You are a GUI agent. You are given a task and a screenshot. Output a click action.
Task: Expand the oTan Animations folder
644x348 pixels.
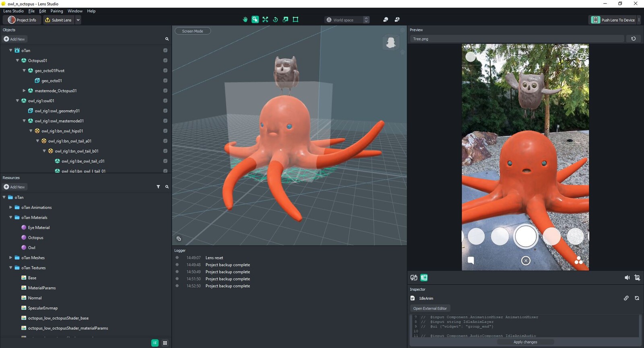(10, 207)
